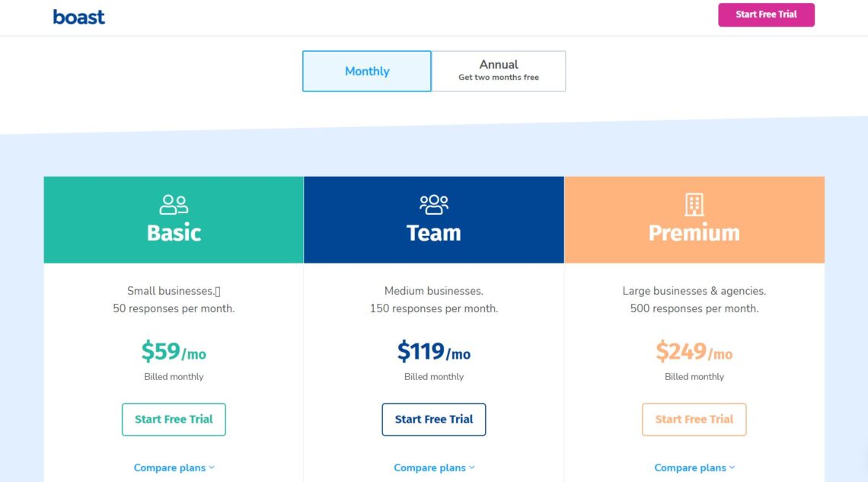The width and height of the screenshot is (868, 482).
Task: Click Start Free Trial in the top bar
Action: [766, 14]
